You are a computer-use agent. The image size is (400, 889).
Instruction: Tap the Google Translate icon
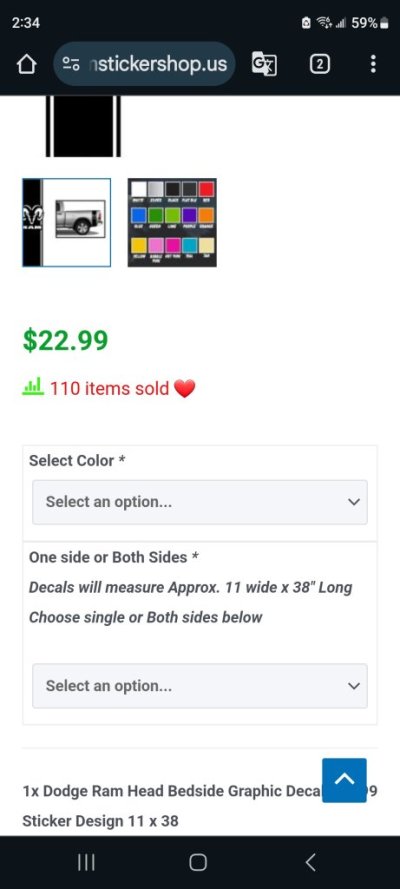coord(264,64)
